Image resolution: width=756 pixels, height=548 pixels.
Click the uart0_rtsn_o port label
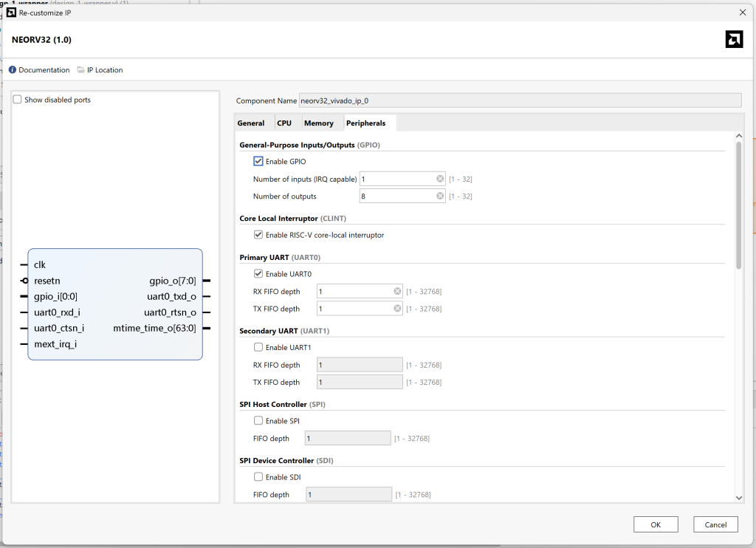(x=171, y=312)
